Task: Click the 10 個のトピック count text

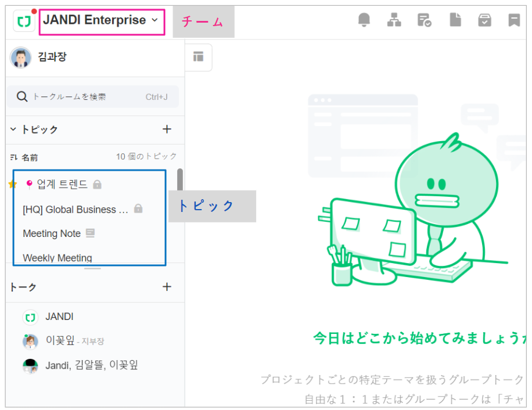Action: click(146, 156)
